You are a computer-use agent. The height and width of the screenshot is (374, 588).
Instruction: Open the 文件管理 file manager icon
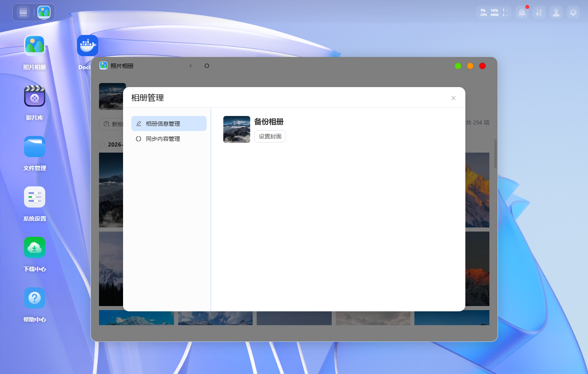pos(35,147)
